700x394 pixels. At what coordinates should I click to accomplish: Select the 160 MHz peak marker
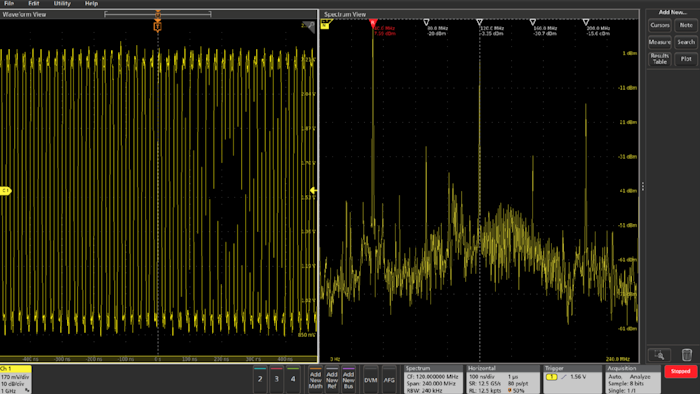[x=533, y=22]
